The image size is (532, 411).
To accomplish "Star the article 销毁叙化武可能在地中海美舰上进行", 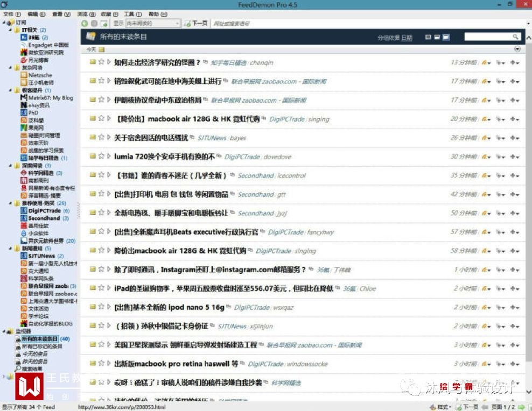I will (101, 81).
